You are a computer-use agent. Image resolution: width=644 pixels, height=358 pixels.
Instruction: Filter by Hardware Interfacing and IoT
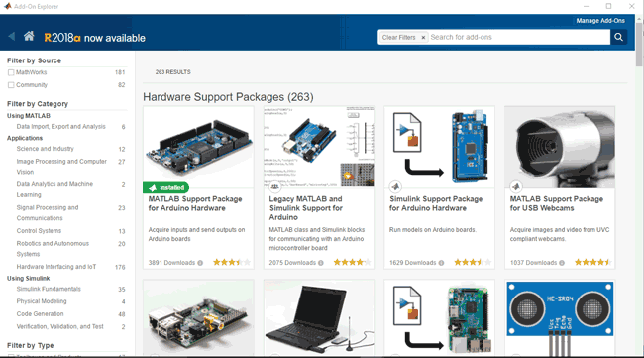[x=56, y=267]
